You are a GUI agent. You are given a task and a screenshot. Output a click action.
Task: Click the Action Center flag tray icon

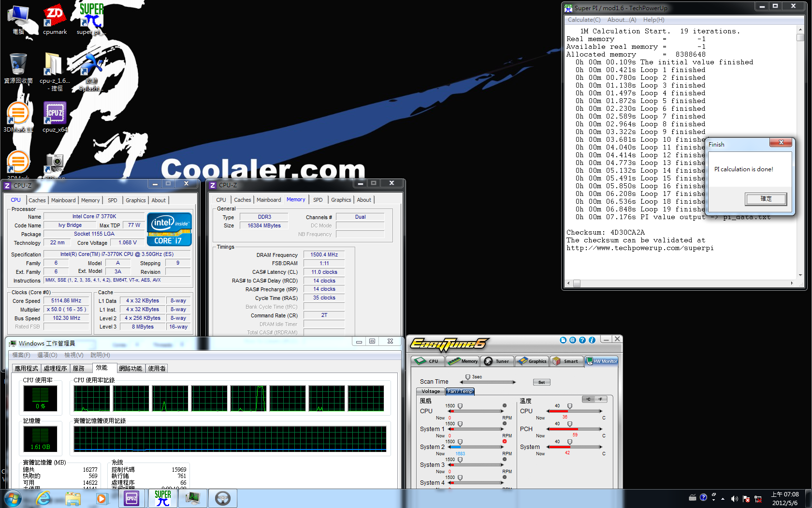(746, 499)
